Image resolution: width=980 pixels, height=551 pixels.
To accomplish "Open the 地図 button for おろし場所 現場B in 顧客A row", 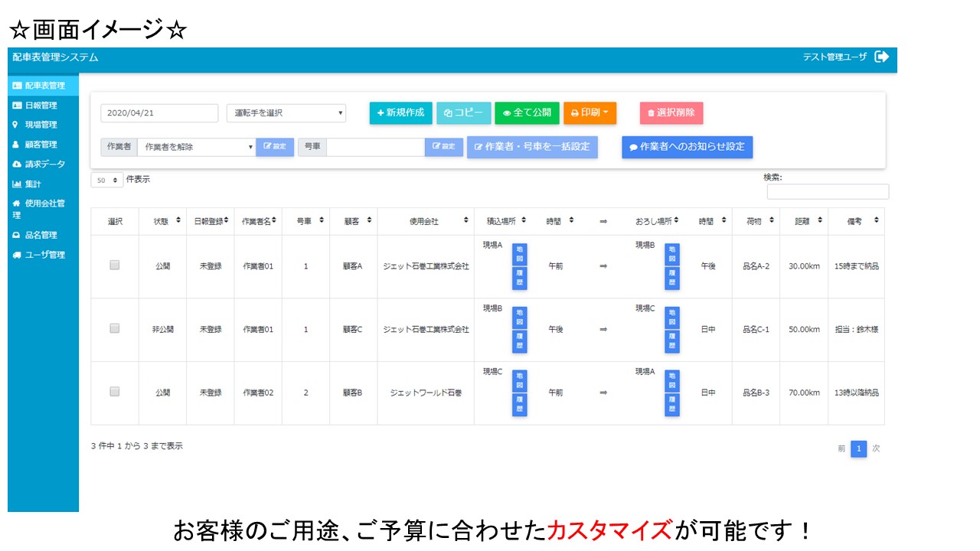I will point(672,254).
